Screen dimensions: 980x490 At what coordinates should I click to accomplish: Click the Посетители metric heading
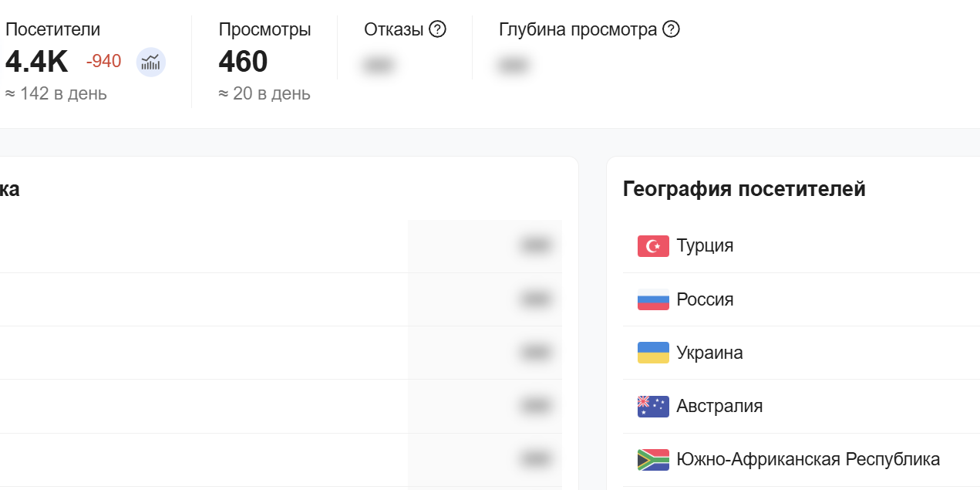52,29
